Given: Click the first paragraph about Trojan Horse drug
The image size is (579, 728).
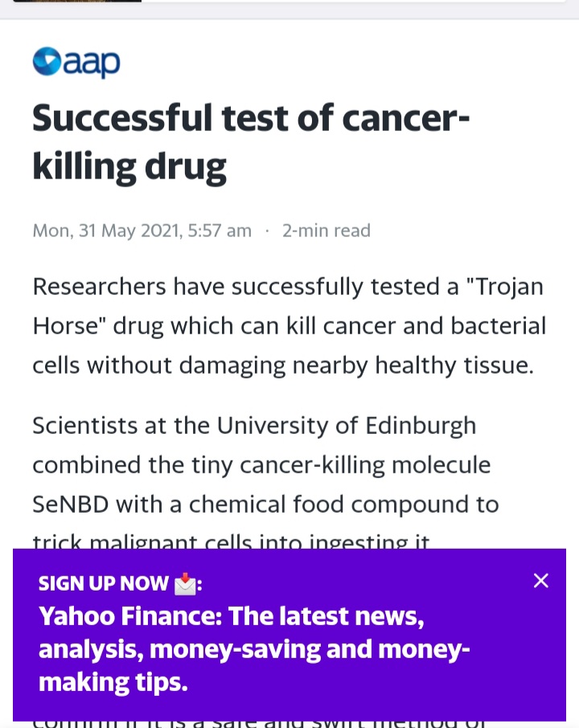Looking at the screenshot, I should [289, 326].
